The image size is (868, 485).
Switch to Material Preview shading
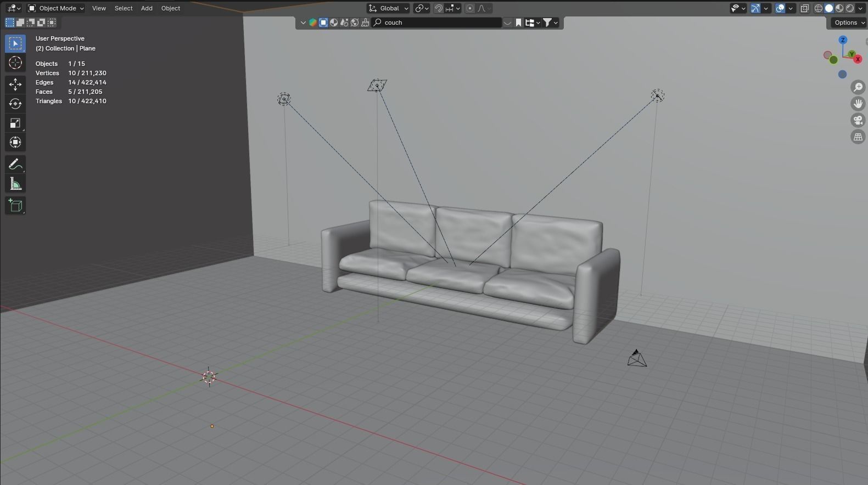[x=839, y=8]
